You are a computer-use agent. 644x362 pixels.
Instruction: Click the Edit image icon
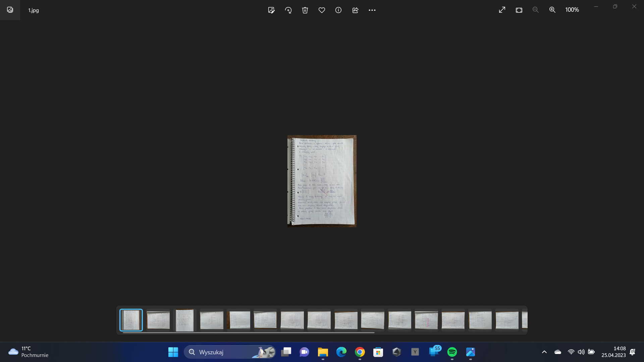[x=271, y=10]
